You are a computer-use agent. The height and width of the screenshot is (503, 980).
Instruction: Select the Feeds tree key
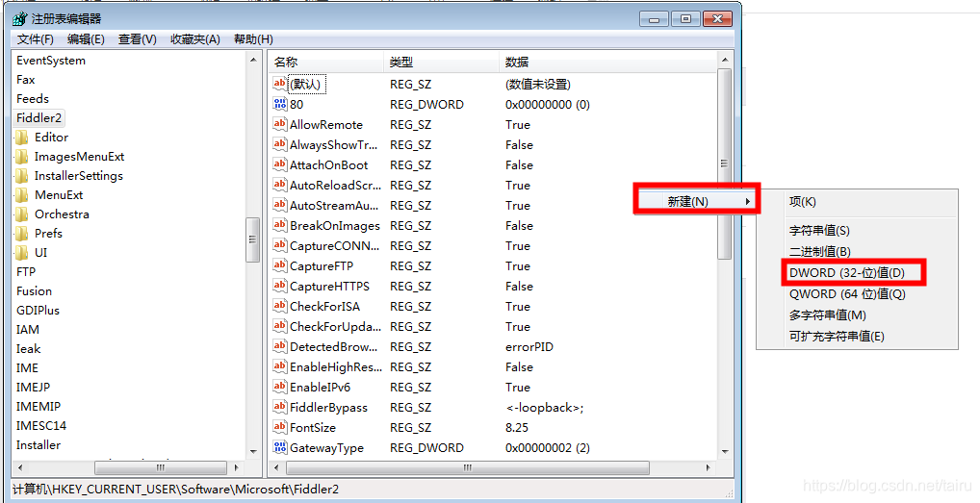tap(33, 99)
